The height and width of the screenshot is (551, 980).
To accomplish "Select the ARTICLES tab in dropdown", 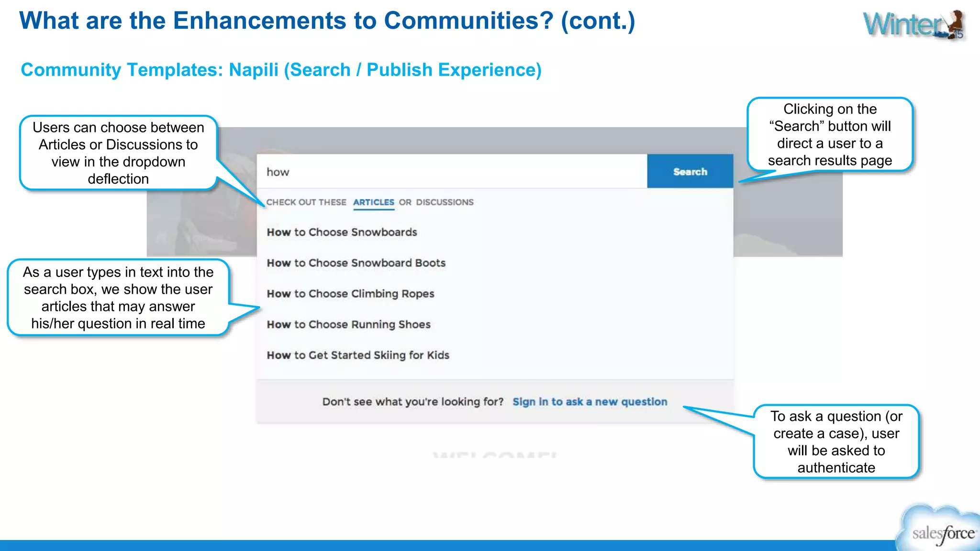I will click(374, 202).
